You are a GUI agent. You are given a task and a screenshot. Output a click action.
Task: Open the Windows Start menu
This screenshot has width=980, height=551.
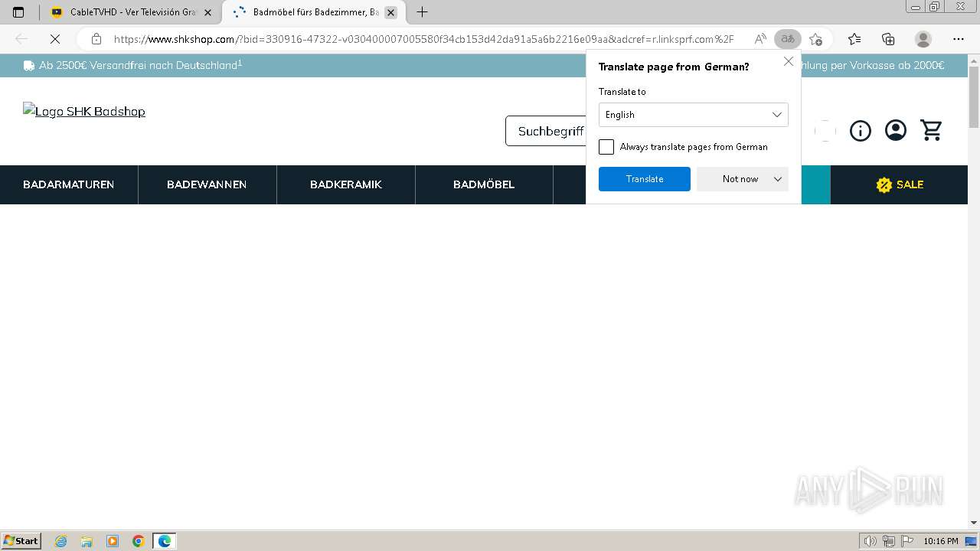[21, 541]
